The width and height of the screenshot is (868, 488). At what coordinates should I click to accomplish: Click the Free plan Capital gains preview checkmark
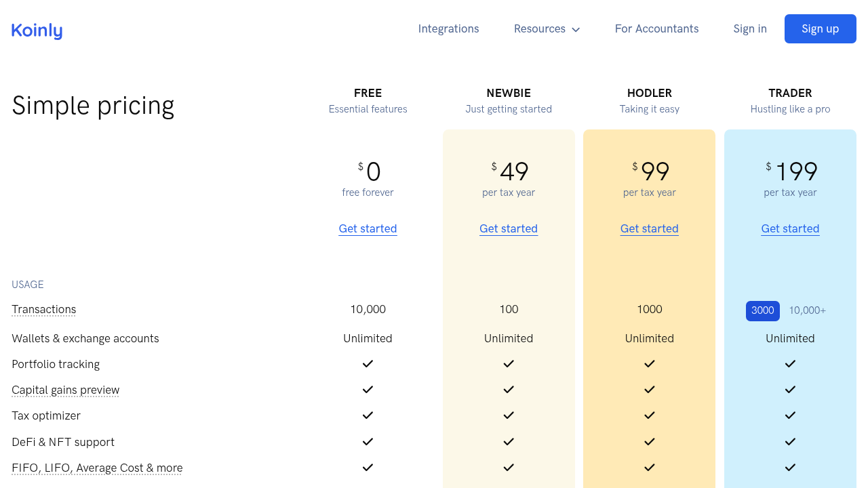coord(368,390)
